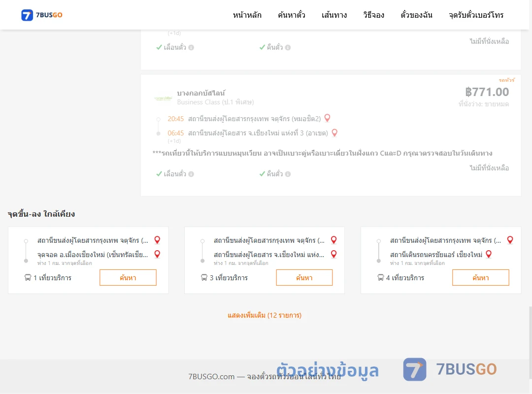Screen dimensions: 532x394
Task: Click the 20:45 departure time
Action: [x=175, y=119]
